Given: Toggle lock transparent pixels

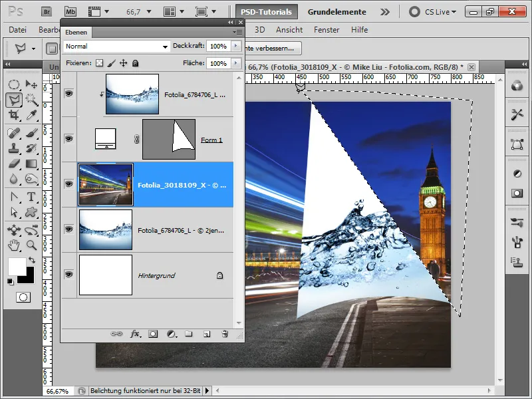Looking at the screenshot, I should click(99, 63).
